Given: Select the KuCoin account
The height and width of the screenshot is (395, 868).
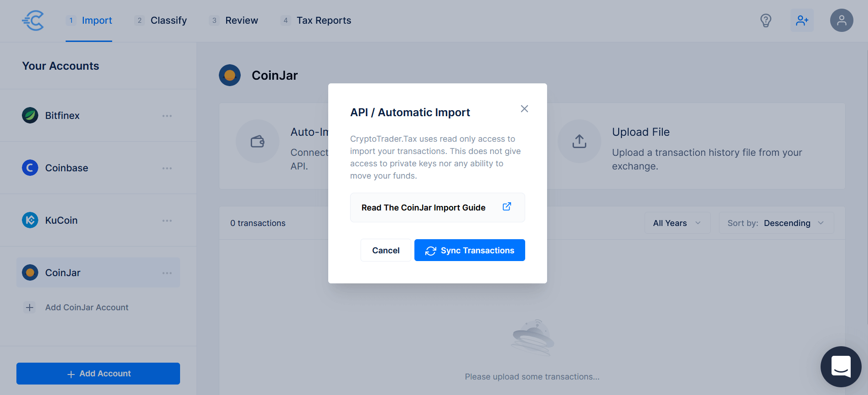Looking at the screenshot, I should pyautogui.click(x=98, y=221).
